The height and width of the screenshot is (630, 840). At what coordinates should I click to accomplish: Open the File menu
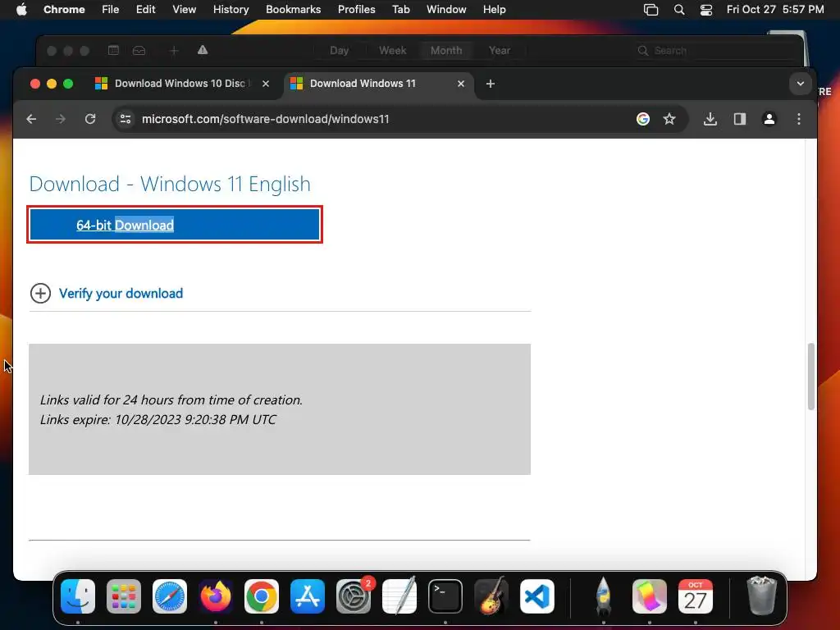(111, 10)
